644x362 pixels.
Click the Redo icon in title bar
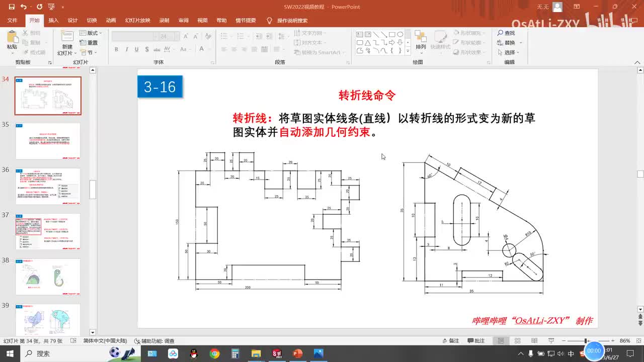point(39,7)
